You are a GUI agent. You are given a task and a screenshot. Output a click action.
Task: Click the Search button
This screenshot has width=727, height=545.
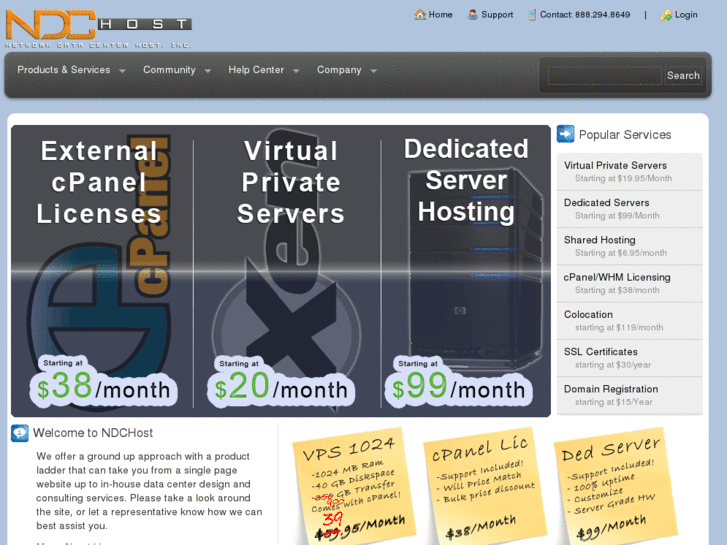[683, 76]
